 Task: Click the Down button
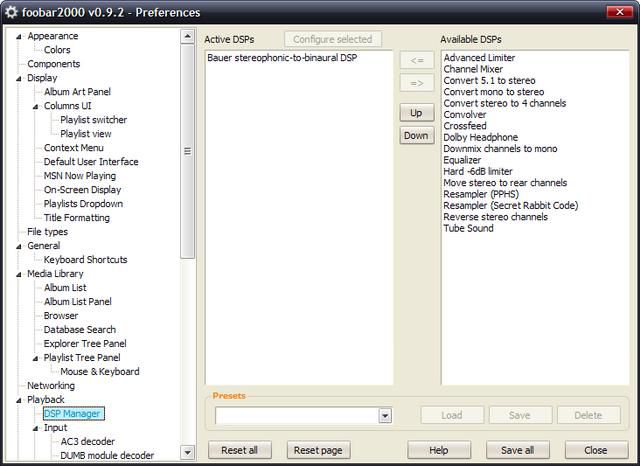click(417, 136)
